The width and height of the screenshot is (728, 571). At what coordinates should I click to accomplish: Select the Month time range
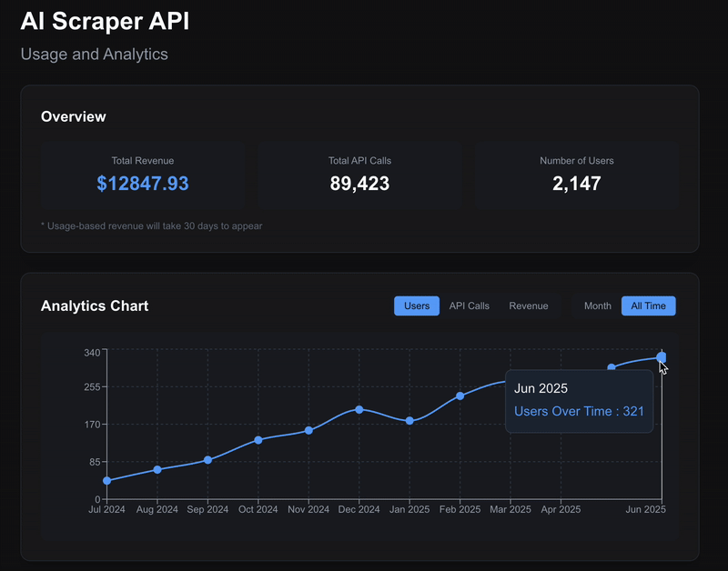[x=597, y=306]
